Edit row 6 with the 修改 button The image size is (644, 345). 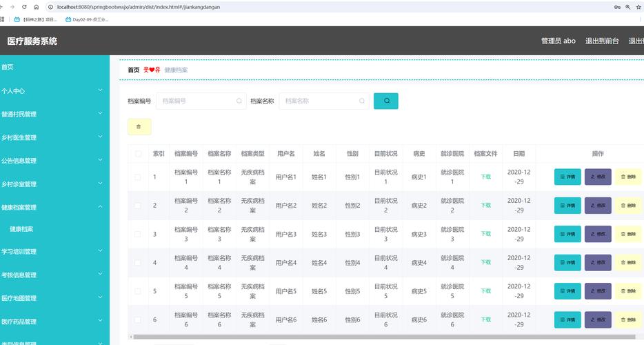click(598, 319)
